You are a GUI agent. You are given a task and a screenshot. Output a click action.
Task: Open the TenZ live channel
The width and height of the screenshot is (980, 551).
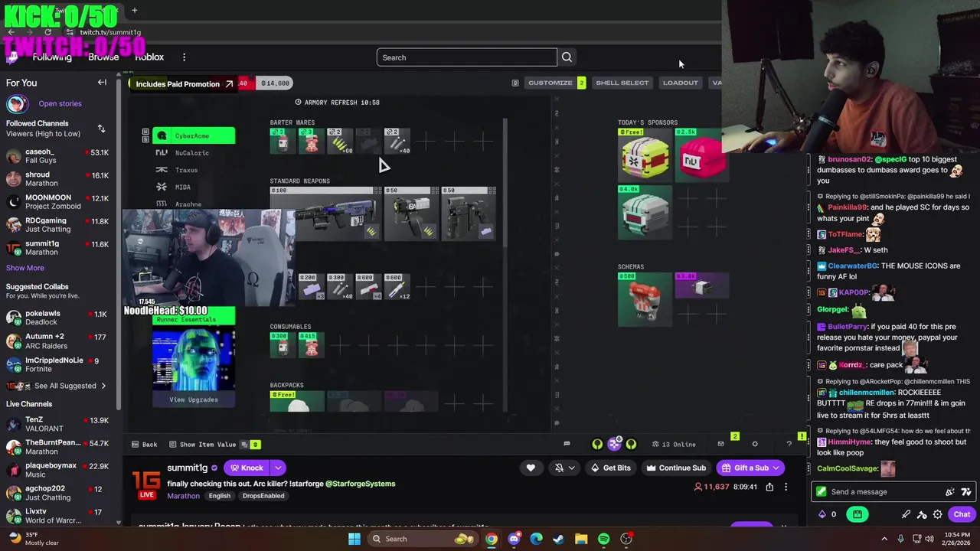58,425
